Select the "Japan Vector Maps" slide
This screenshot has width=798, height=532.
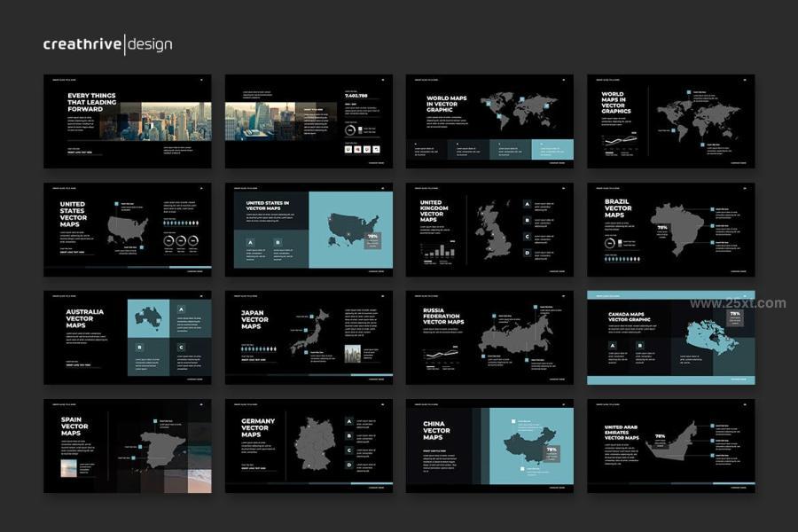(x=309, y=338)
